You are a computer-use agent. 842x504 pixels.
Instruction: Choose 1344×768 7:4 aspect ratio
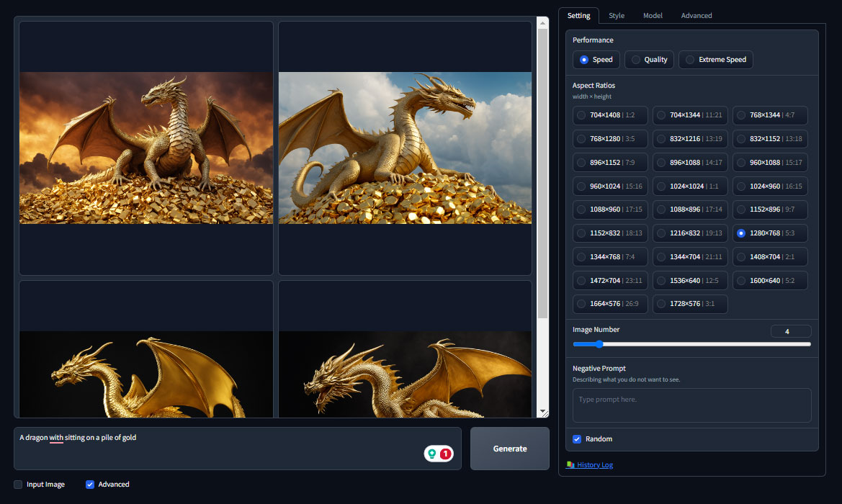(610, 256)
